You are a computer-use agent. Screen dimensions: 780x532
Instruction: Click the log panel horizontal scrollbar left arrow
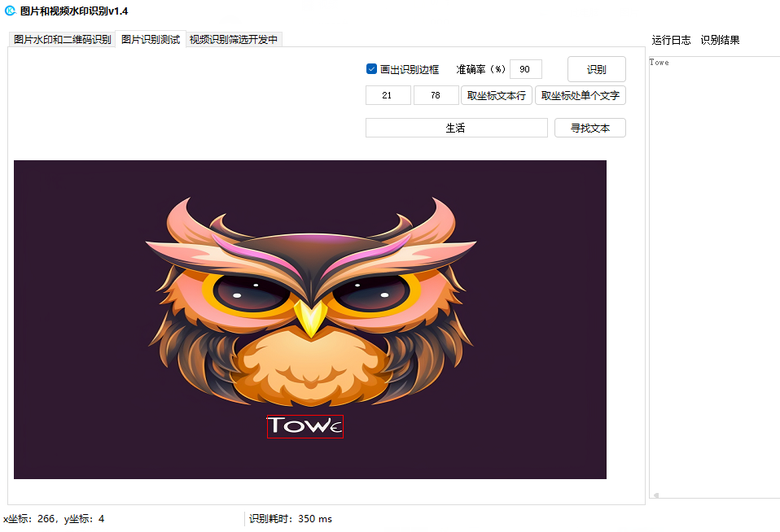(x=656, y=495)
